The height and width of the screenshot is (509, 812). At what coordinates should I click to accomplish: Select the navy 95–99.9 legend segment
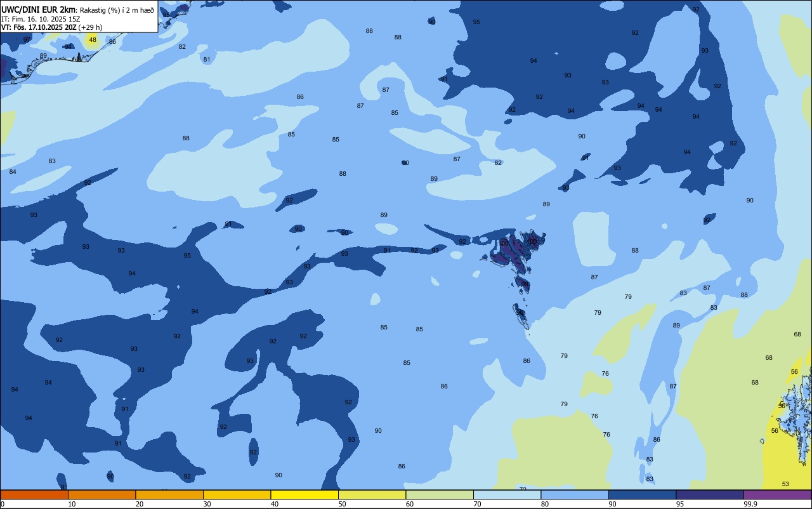click(x=710, y=494)
